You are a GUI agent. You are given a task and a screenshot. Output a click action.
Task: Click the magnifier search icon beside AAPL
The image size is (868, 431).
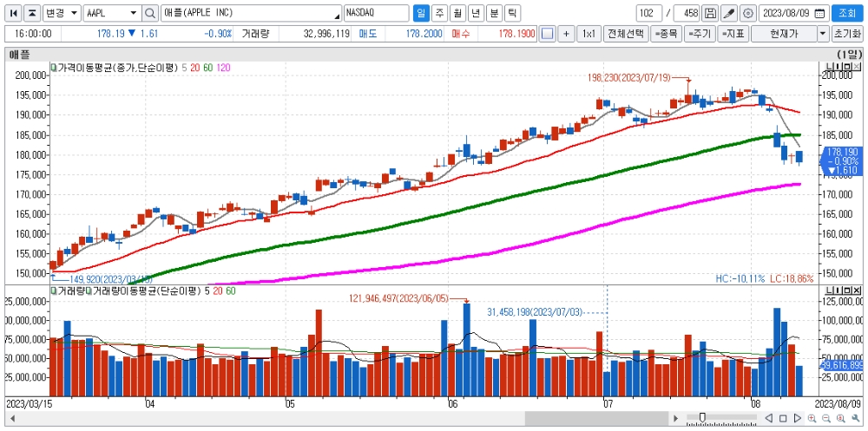[x=150, y=13]
